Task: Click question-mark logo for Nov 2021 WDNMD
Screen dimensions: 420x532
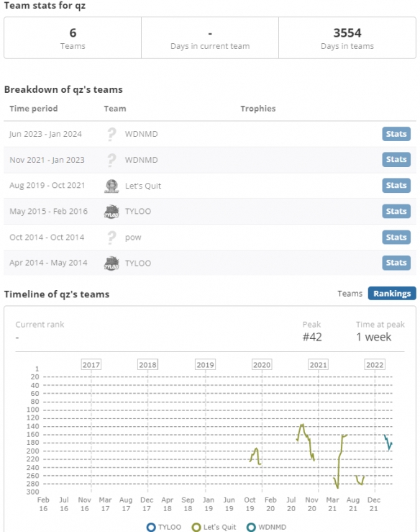Action: pyautogui.click(x=111, y=160)
